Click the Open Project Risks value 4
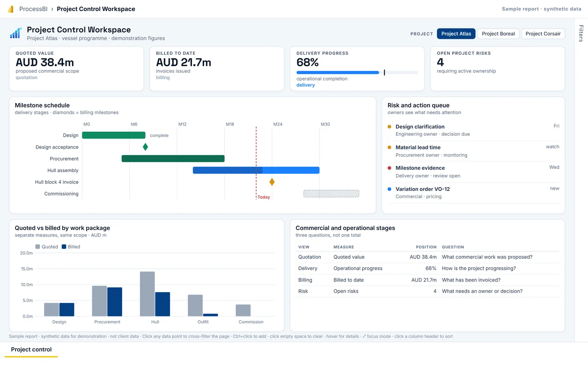Viewport: 588px width, 368px height. [x=440, y=62]
